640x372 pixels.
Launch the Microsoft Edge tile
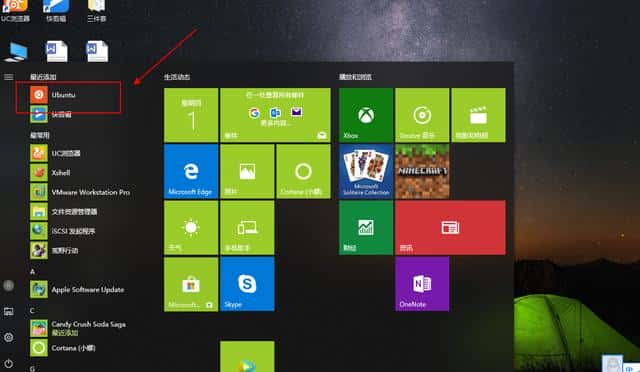pos(191,172)
